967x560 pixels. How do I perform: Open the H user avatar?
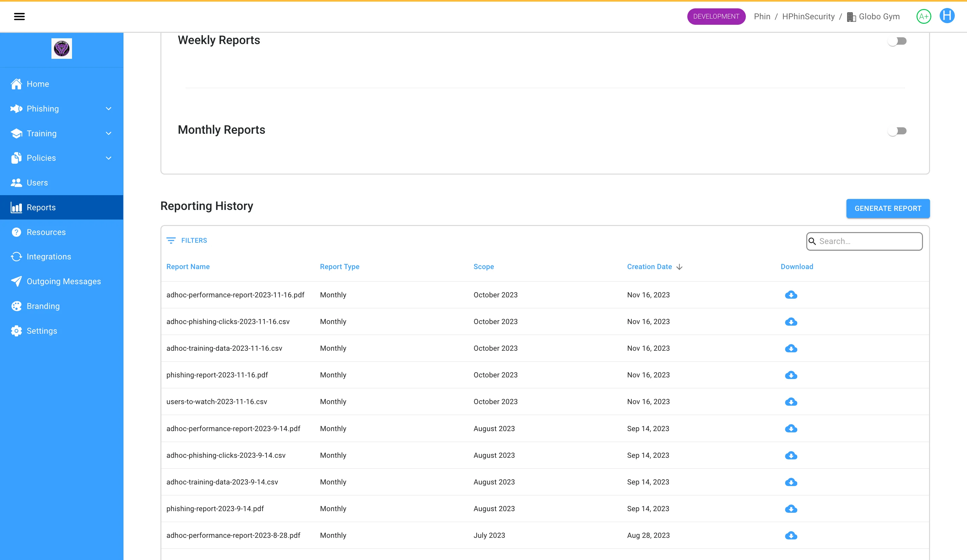(947, 16)
